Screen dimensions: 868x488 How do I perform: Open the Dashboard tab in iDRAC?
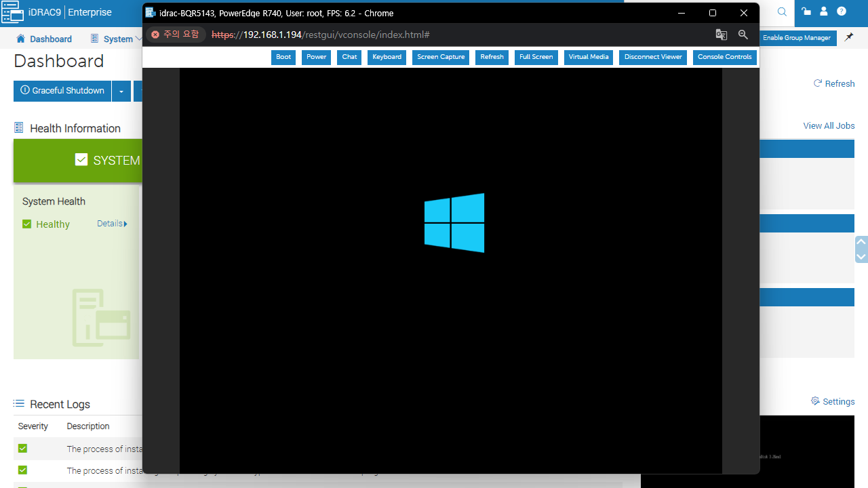coord(44,39)
